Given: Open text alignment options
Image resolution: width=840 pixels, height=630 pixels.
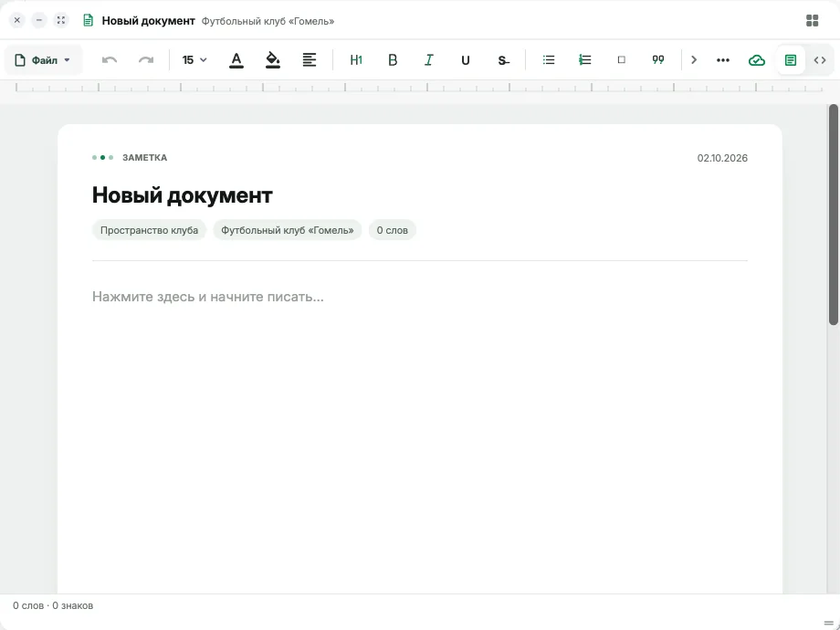Looking at the screenshot, I should click(310, 60).
